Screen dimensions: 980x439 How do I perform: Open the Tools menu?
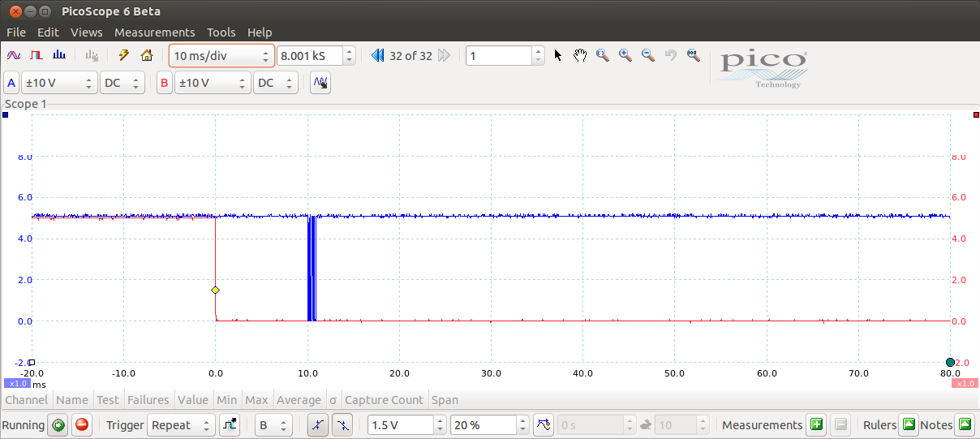[x=221, y=32]
